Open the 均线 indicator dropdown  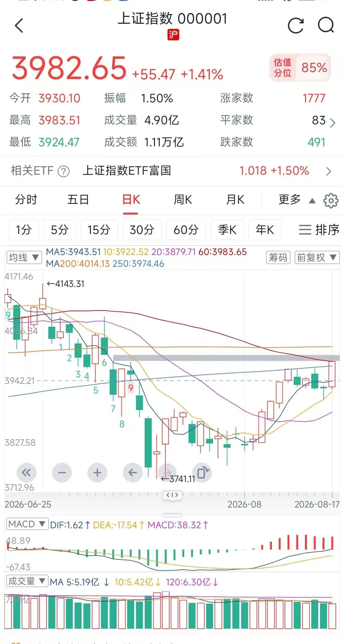(24, 257)
